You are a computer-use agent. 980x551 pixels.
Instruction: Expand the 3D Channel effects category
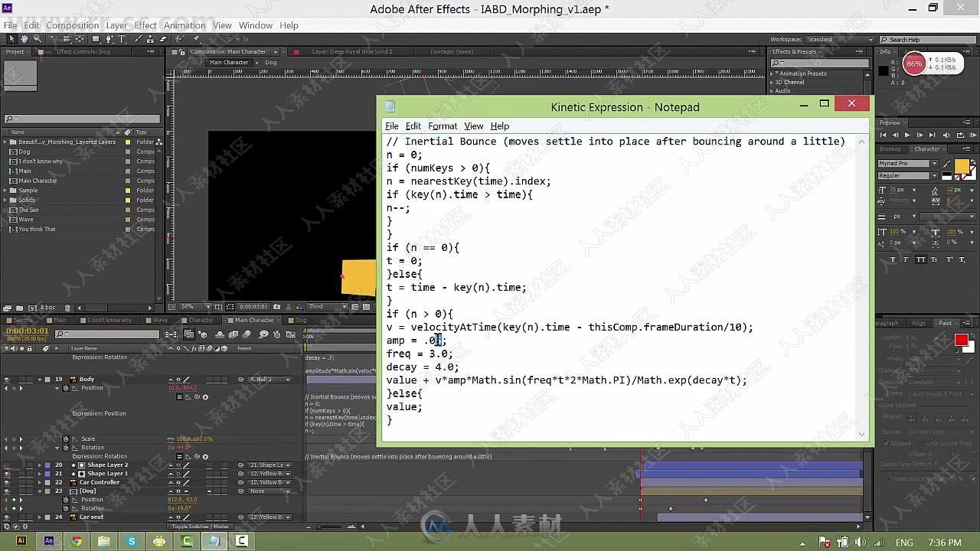pos(773,83)
